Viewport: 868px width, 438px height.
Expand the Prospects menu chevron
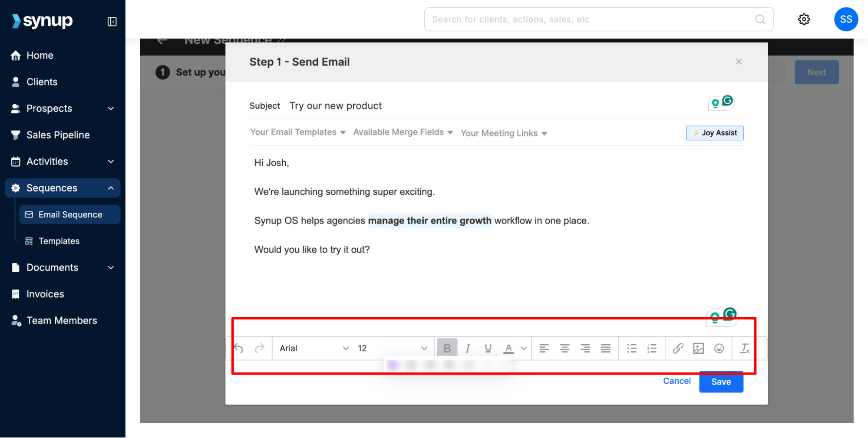111,109
